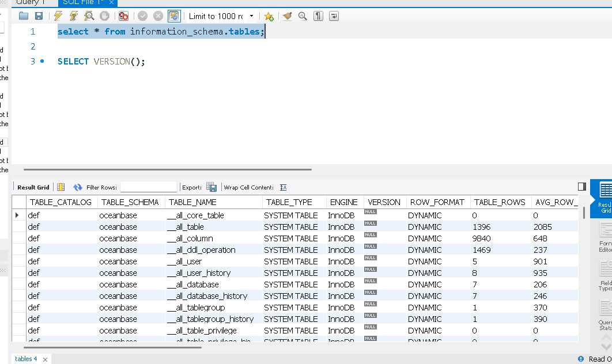Click the Filter Rows input field
612x364 pixels.
[x=148, y=187]
